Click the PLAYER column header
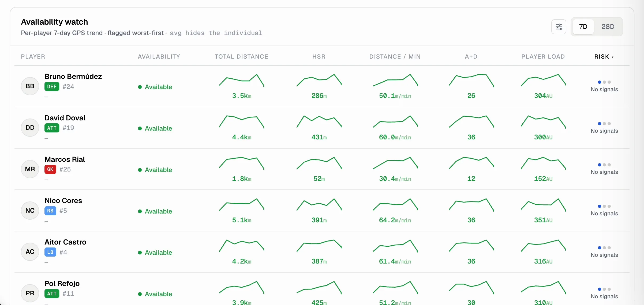This screenshot has width=644, height=305. [33, 57]
